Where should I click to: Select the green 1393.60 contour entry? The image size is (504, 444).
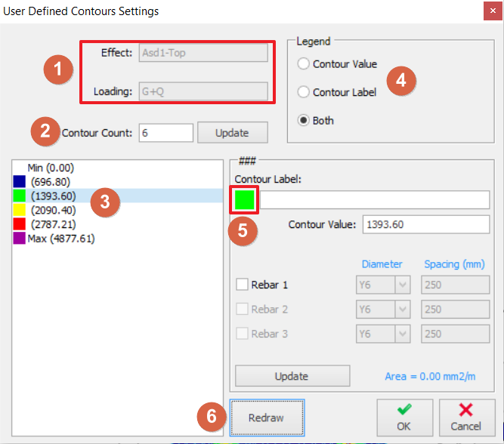pyautogui.click(x=53, y=196)
